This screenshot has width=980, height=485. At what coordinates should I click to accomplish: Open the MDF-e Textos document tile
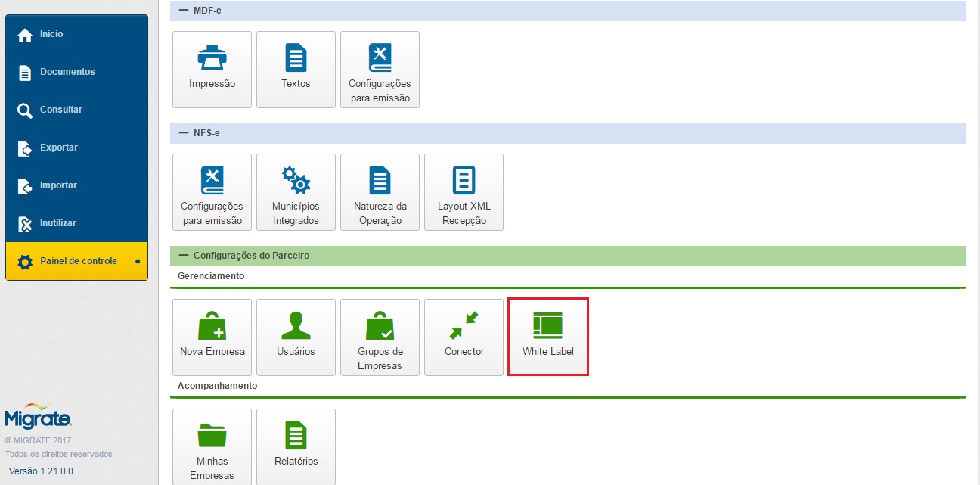click(x=296, y=69)
